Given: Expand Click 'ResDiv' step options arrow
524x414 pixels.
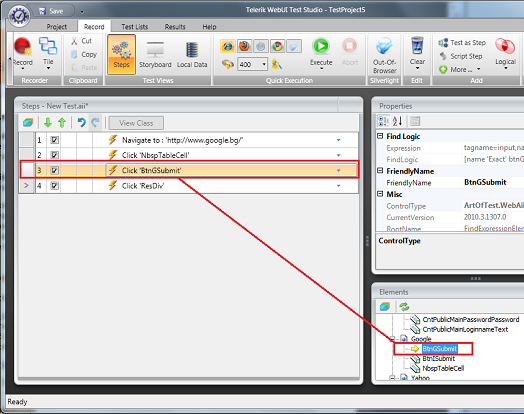Looking at the screenshot, I should 339,186.
